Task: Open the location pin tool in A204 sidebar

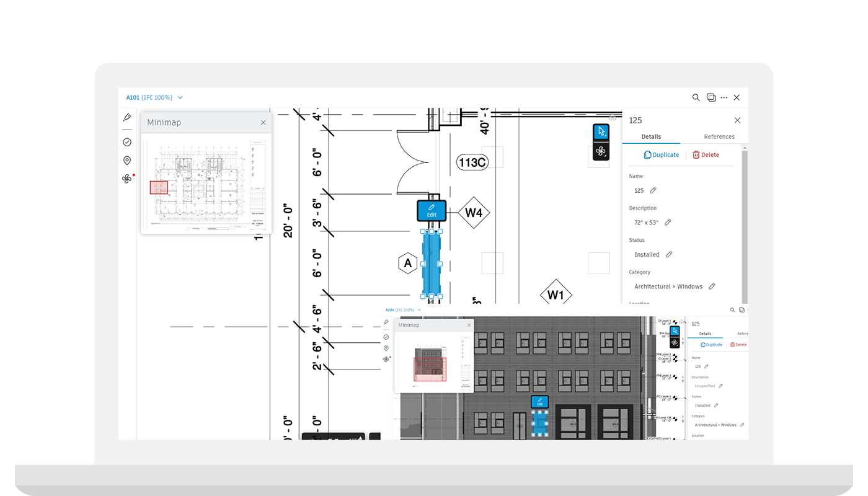Action: pos(386,348)
